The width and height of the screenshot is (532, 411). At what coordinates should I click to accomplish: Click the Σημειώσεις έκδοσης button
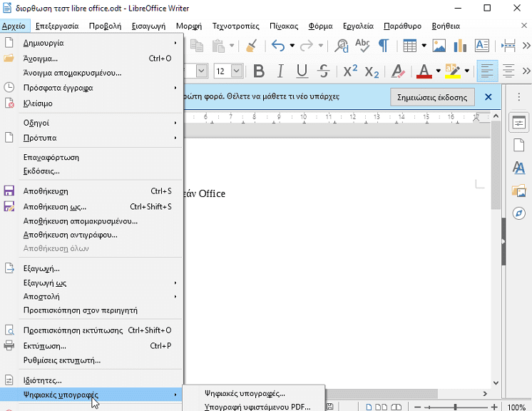(x=432, y=98)
